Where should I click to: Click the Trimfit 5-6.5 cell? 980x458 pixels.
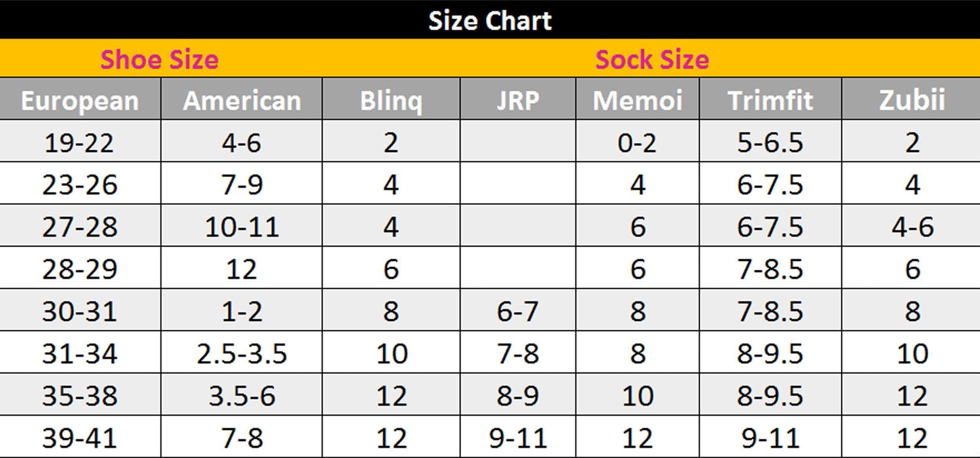tap(770, 143)
